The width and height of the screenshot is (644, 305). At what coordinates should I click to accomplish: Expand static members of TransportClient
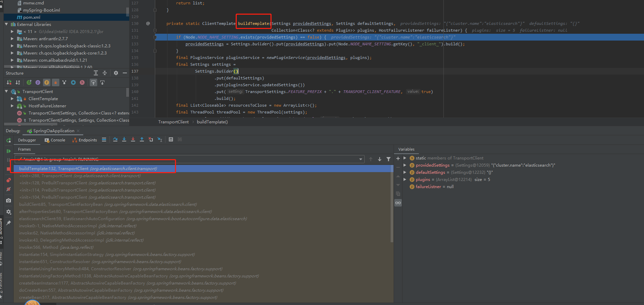click(405, 158)
